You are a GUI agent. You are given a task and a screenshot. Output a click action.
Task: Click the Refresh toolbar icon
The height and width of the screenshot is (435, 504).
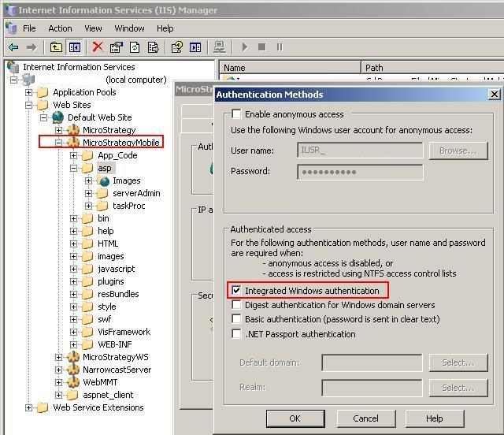[x=135, y=47]
